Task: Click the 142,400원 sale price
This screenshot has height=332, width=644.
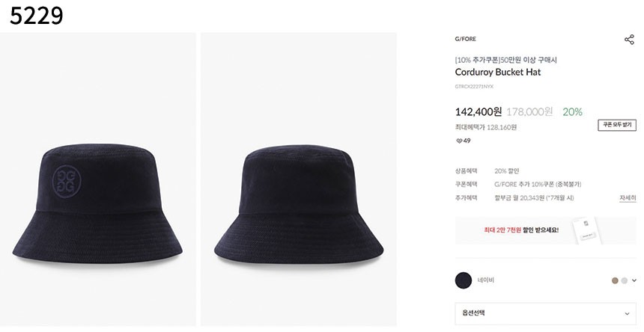Action: click(478, 112)
